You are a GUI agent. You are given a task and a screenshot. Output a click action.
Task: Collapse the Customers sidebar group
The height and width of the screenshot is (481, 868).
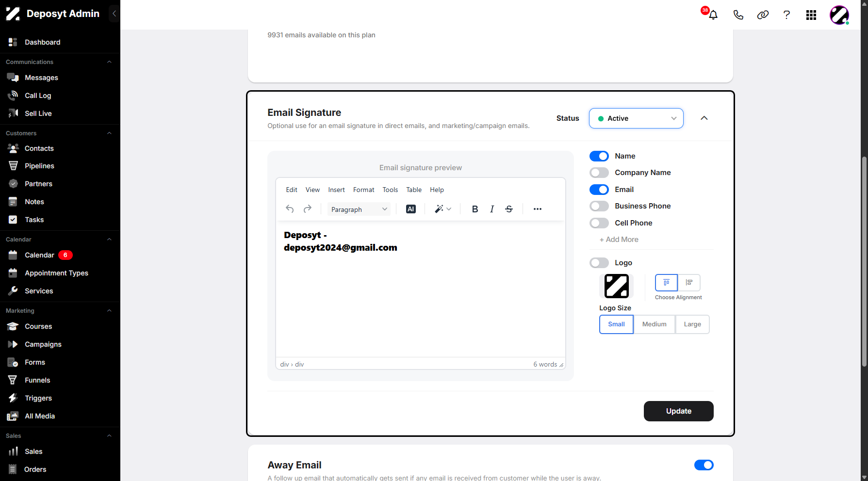coord(109,133)
